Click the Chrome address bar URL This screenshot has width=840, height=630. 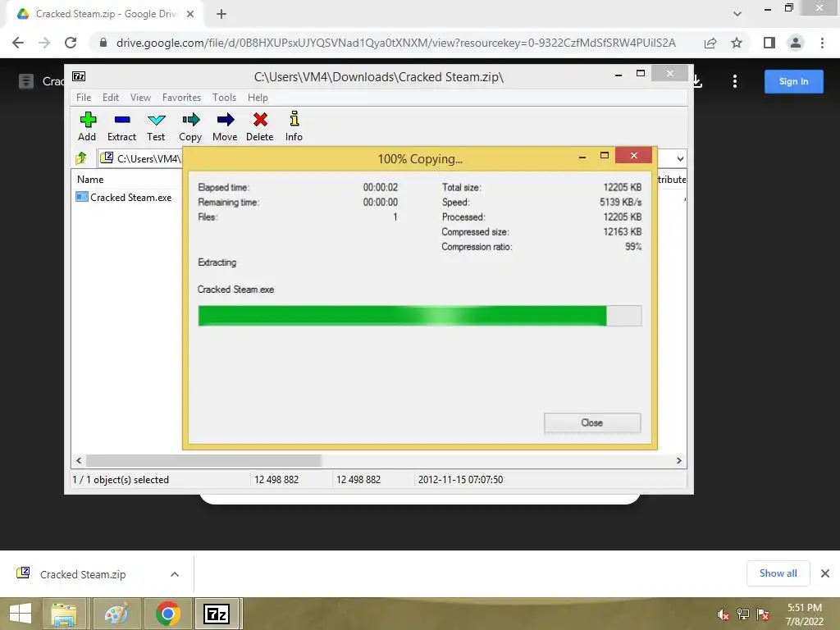point(396,43)
